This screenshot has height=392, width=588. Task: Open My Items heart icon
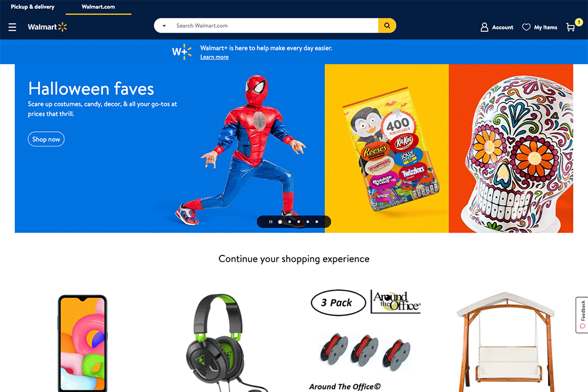click(x=526, y=27)
